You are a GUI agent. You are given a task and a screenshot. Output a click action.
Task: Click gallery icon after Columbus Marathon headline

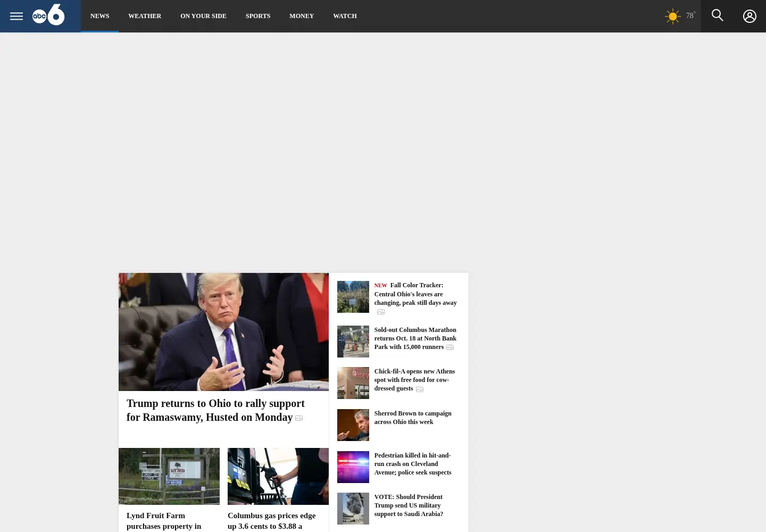(x=450, y=347)
